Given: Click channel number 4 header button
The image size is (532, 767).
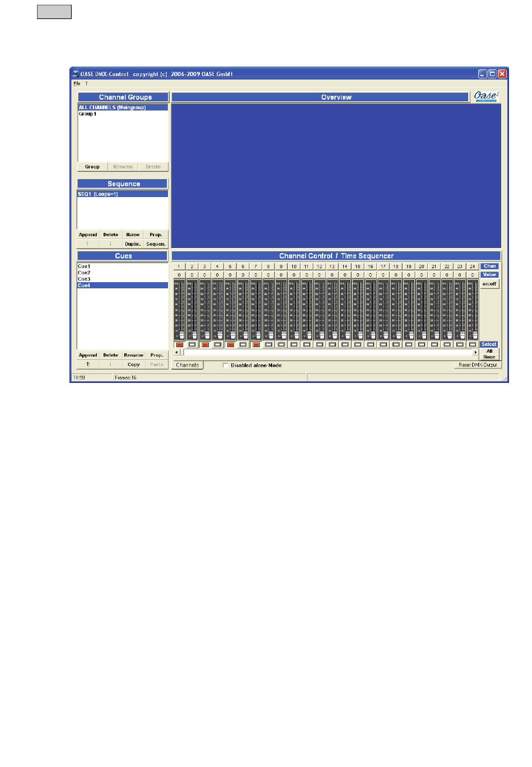Looking at the screenshot, I should coord(217,266).
